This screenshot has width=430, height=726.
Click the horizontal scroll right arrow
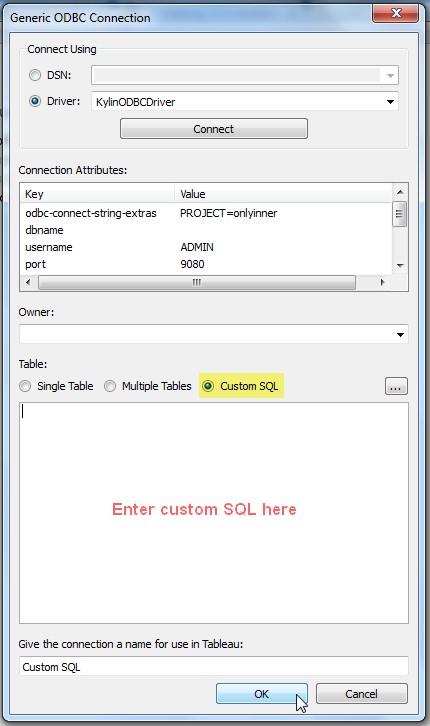(382, 282)
